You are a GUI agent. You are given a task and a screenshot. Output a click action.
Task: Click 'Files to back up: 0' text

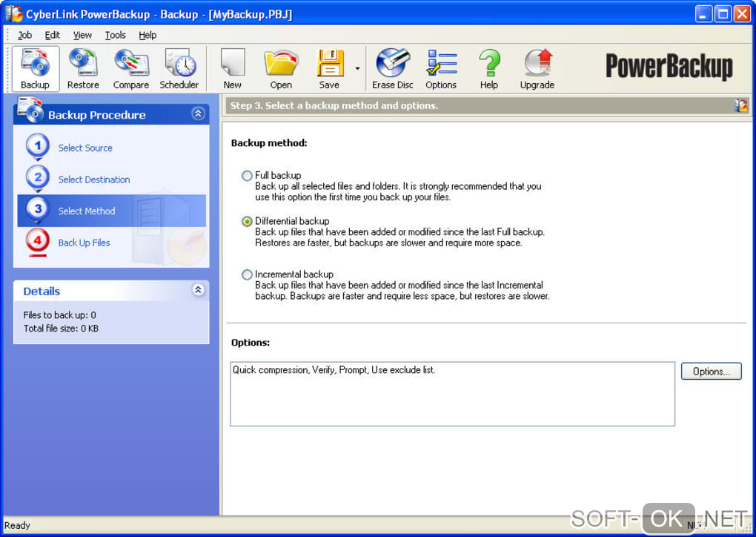pos(60,315)
